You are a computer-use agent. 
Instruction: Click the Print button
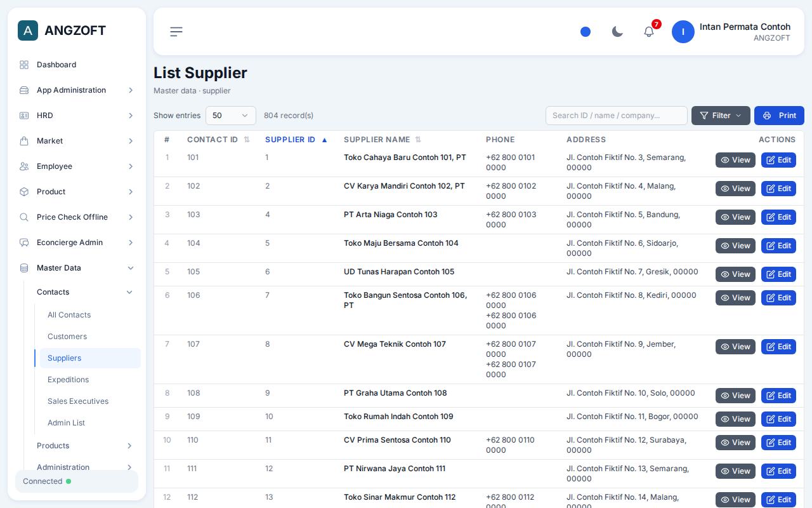pos(779,116)
